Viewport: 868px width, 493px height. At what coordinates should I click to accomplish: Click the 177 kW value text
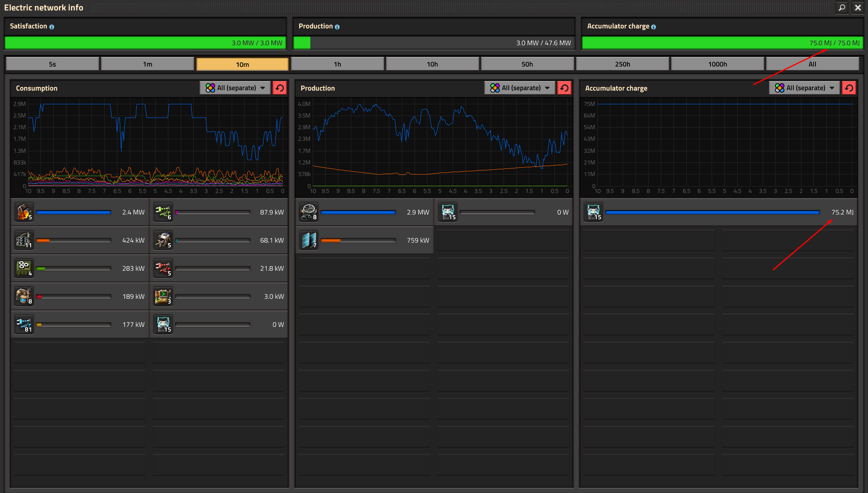pyautogui.click(x=134, y=325)
